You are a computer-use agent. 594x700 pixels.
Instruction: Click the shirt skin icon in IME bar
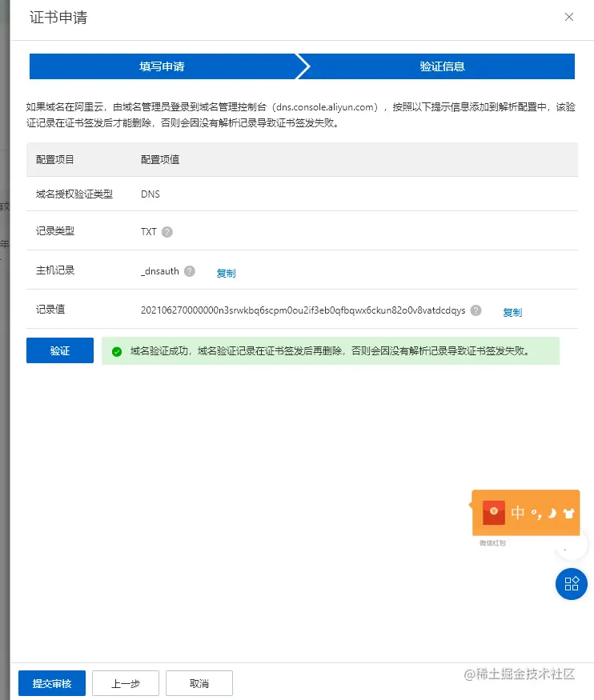pyautogui.click(x=568, y=513)
